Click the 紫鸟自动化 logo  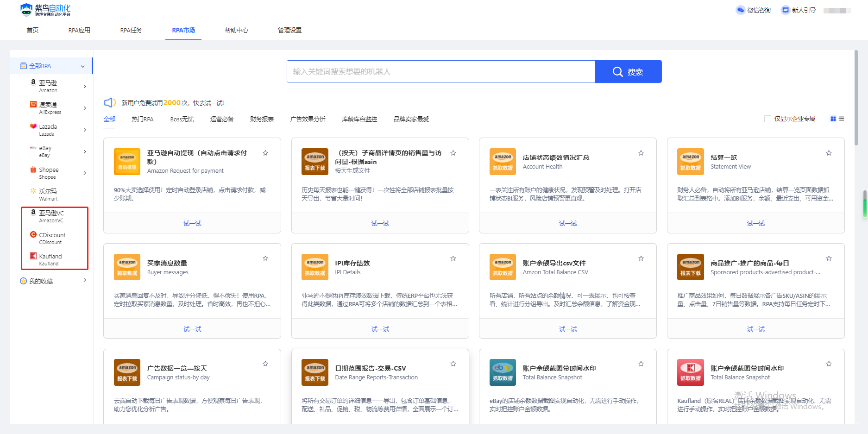pyautogui.click(x=45, y=10)
